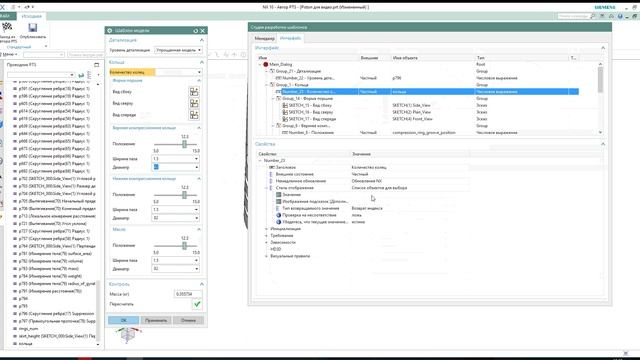Image resolution: width=640 pixels, height=360 pixels.
Task: Switch to the Interface tab
Action: (290, 38)
